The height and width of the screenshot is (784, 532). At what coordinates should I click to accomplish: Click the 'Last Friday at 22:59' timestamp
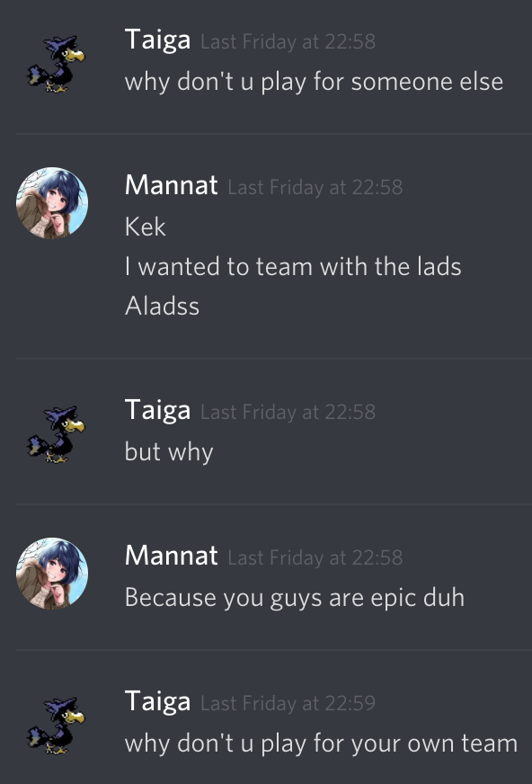tap(288, 703)
